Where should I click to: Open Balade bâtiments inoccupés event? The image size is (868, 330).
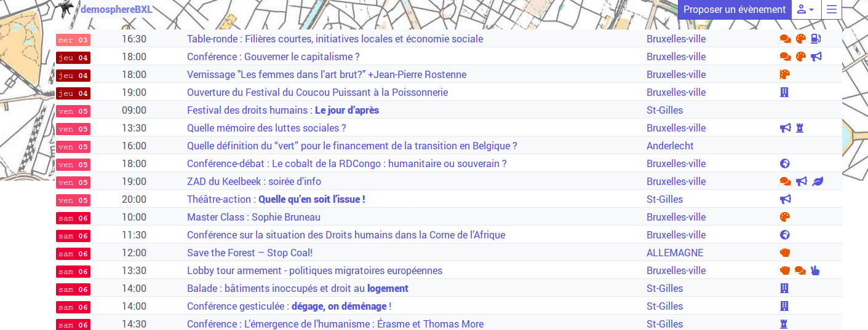tap(298, 288)
